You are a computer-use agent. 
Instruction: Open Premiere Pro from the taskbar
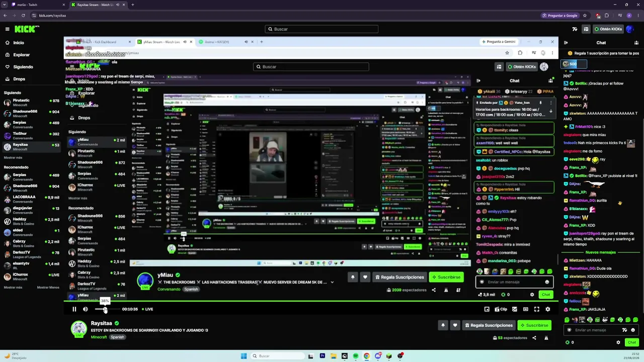pyautogui.click(x=323, y=356)
